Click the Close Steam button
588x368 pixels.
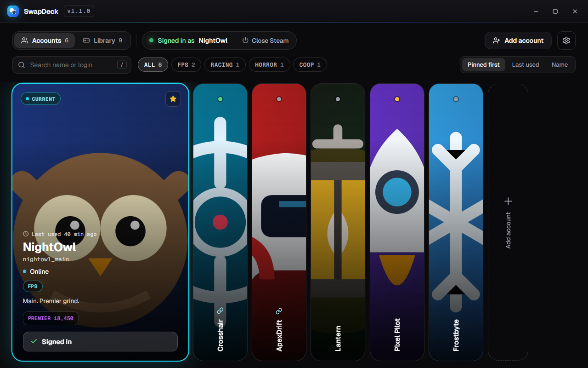pos(266,40)
